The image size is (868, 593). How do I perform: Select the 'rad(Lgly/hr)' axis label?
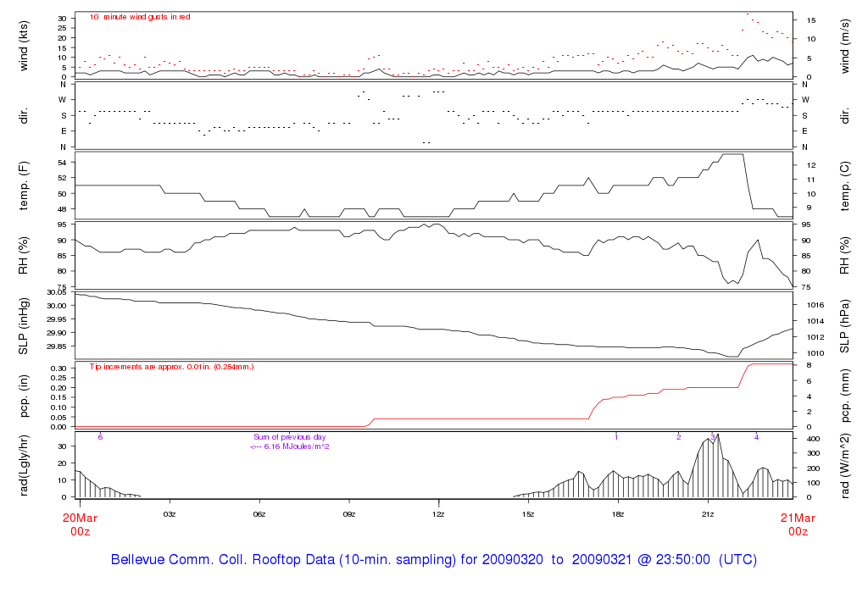point(23,465)
